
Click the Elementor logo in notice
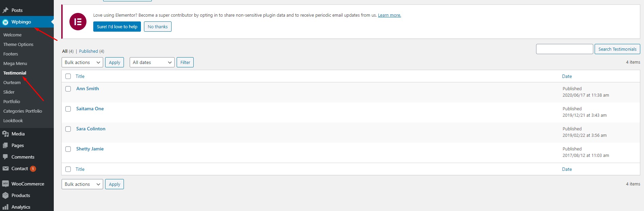coord(78,21)
